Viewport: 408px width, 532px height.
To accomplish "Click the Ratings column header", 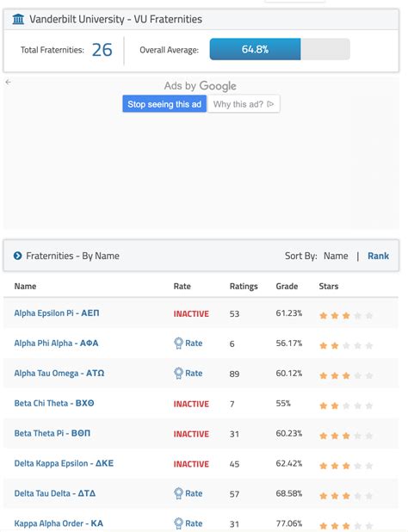I will (244, 287).
